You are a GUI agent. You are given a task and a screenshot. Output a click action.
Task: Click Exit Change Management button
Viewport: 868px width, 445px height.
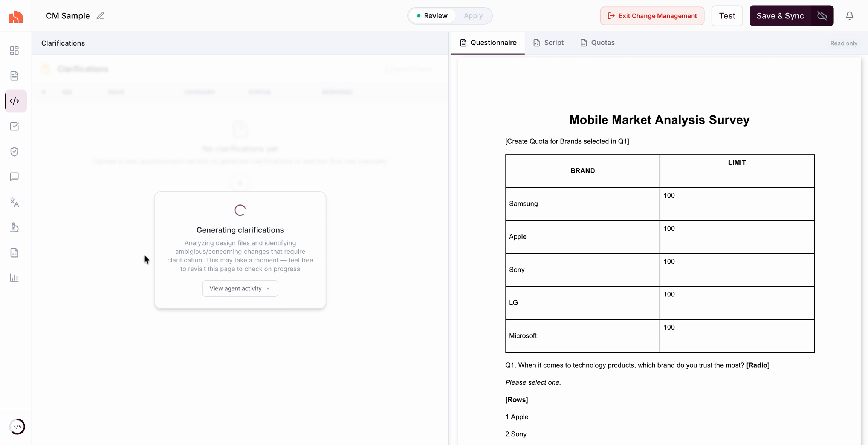652,16
